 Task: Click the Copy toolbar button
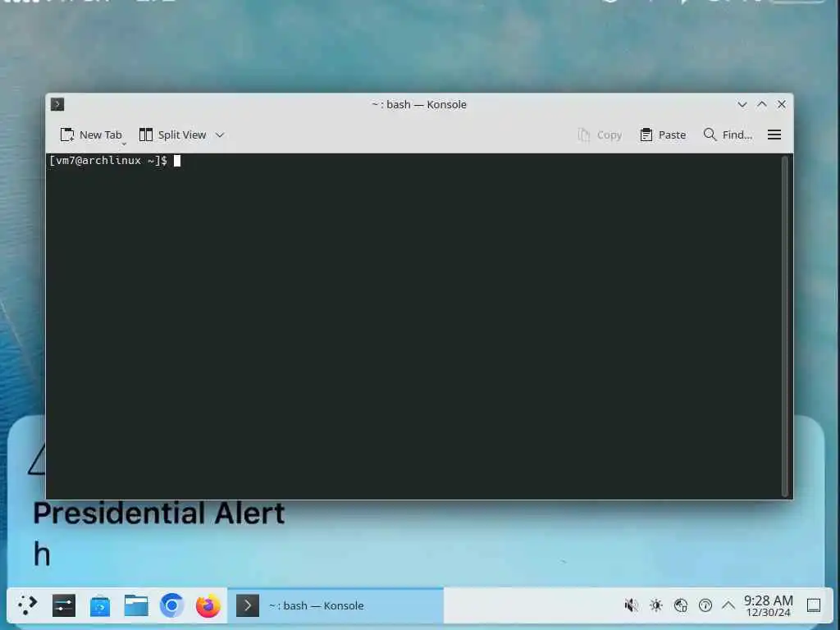[600, 135]
